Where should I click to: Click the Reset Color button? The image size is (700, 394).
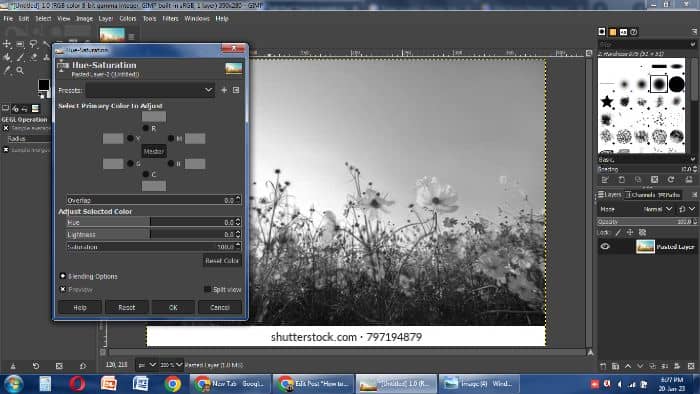(x=222, y=261)
